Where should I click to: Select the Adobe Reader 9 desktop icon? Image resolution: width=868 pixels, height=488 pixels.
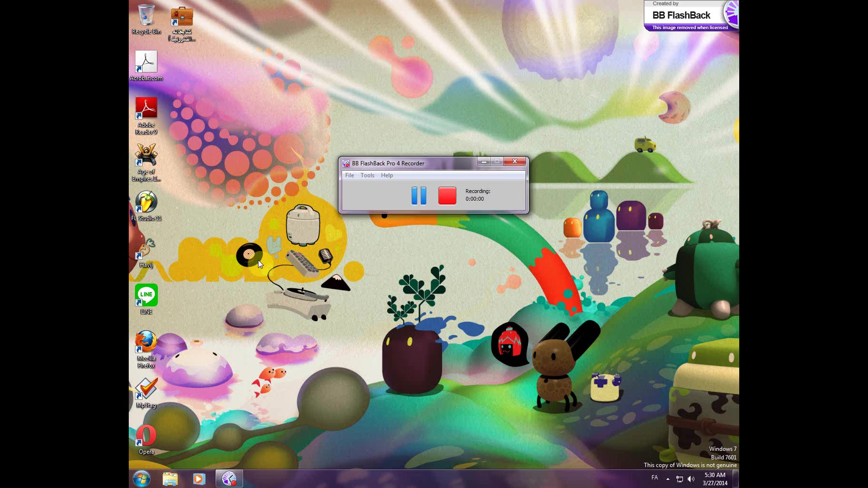point(146,116)
